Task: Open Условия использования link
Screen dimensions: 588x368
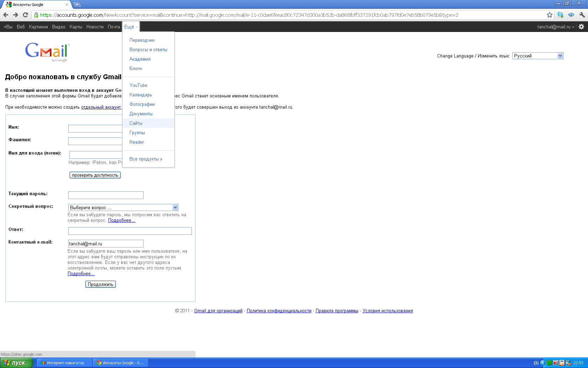Action: click(388, 311)
